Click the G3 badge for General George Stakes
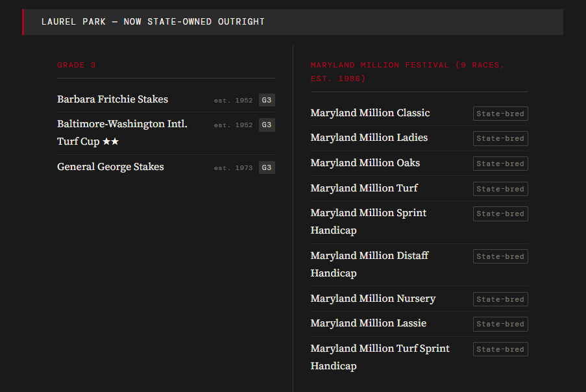586x392 pixels. click(267, 167)
